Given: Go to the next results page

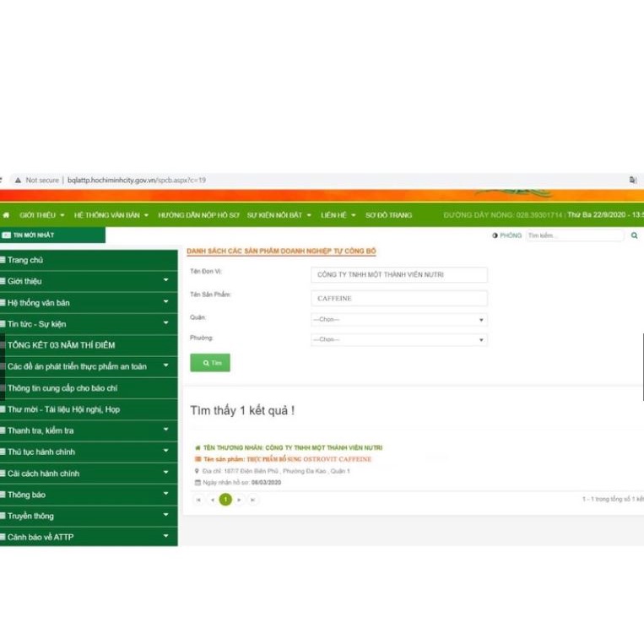Looking at the screenshot, I should (240, 500).
